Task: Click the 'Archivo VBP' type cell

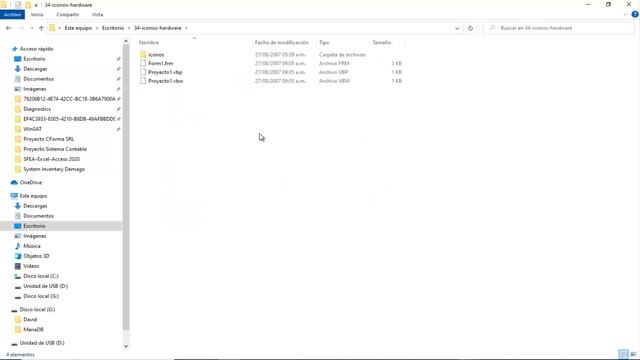Action: (333, 72)
